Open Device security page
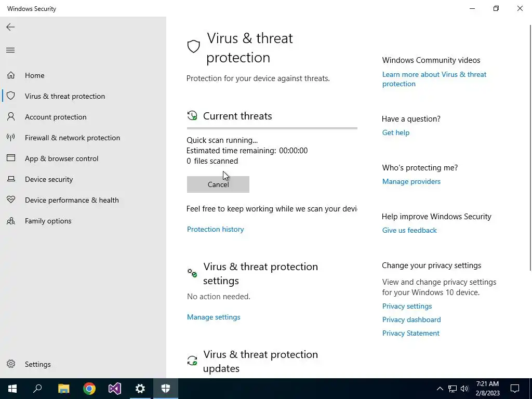532x399 pixels. click(49, 179)
